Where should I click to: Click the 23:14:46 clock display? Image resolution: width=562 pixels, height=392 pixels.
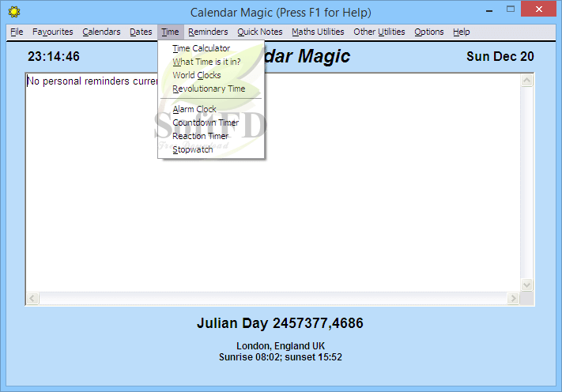(x=54, y=57)
